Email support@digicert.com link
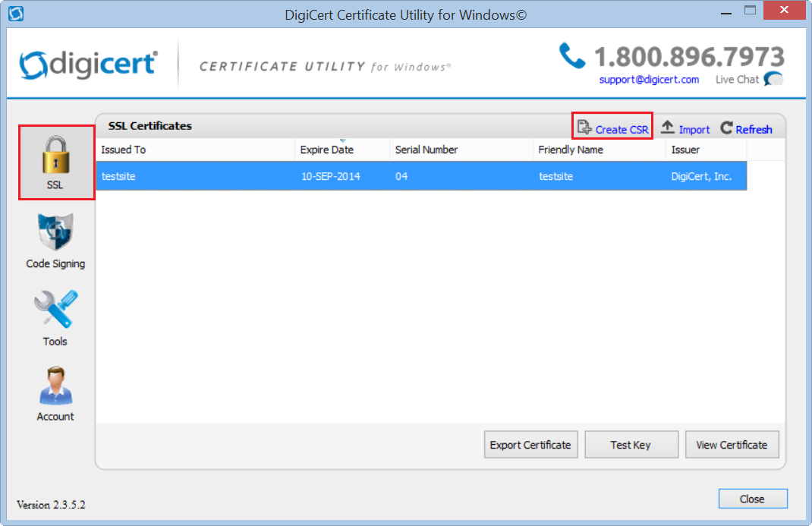This screenshot has height=526, width=812. 649,80
